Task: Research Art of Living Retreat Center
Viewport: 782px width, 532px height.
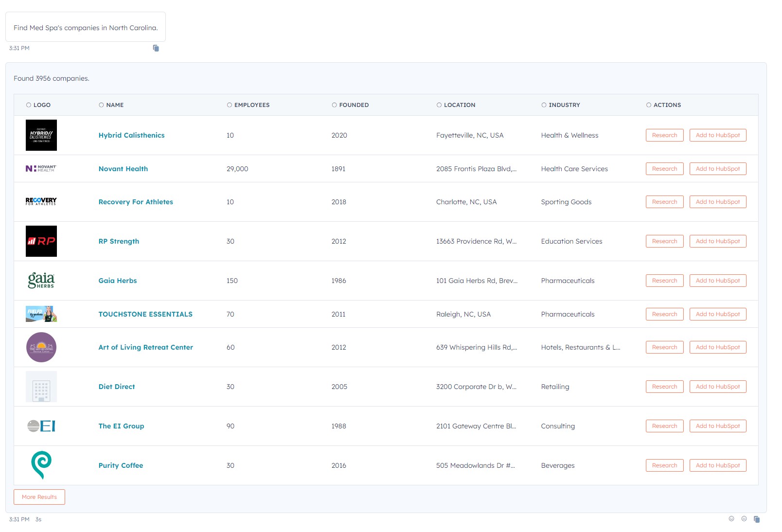Action: click(x=665, y=347)
